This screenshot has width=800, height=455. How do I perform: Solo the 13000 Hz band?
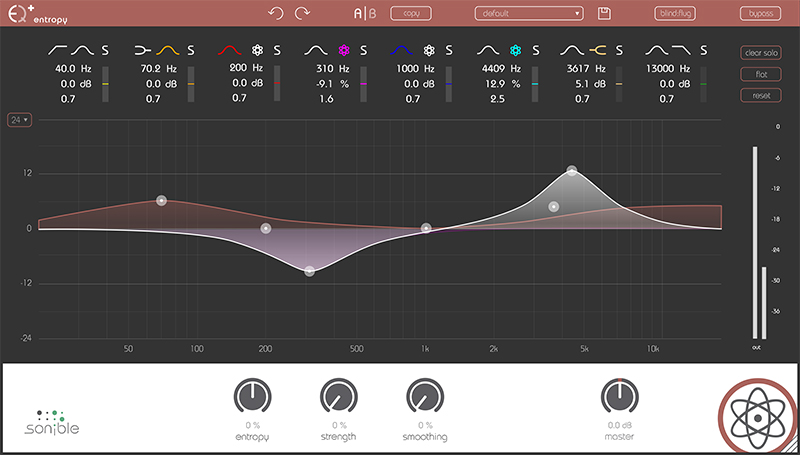pyautogui.click(x=705, y=49)
